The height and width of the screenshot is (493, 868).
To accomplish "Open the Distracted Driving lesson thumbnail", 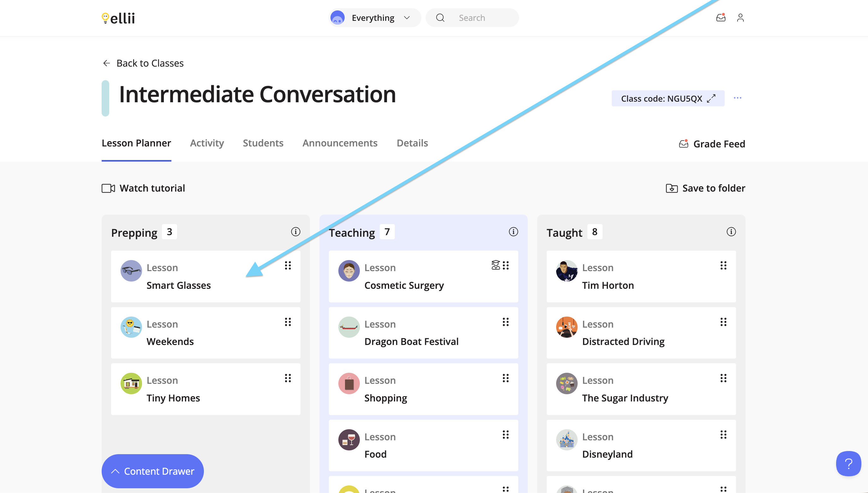I will pyautogui.click(x=567, y=327).
